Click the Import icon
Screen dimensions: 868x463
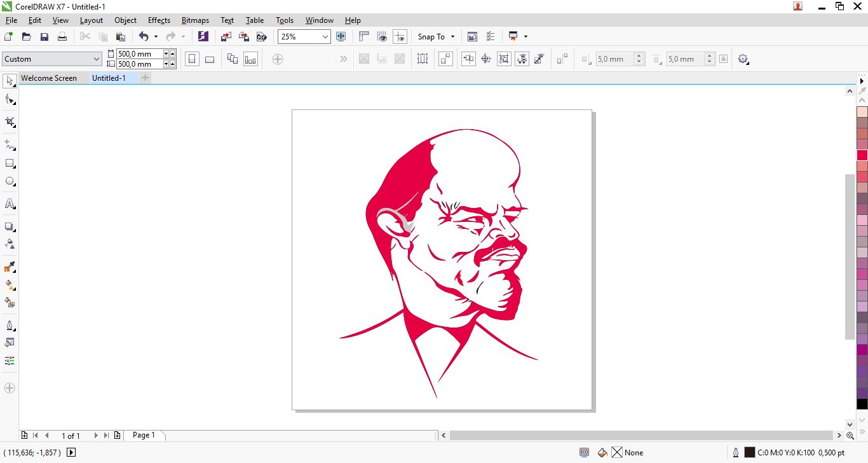coord(226,37)
